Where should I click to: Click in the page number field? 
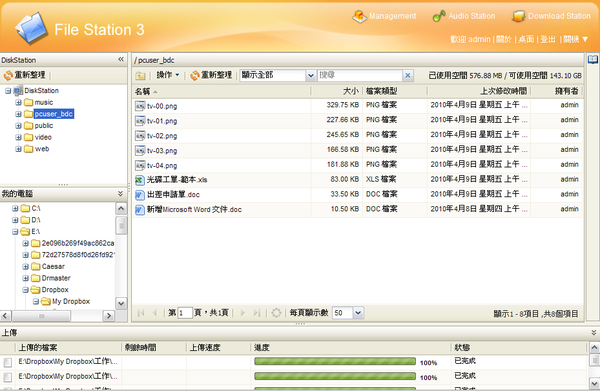[184, 313]
